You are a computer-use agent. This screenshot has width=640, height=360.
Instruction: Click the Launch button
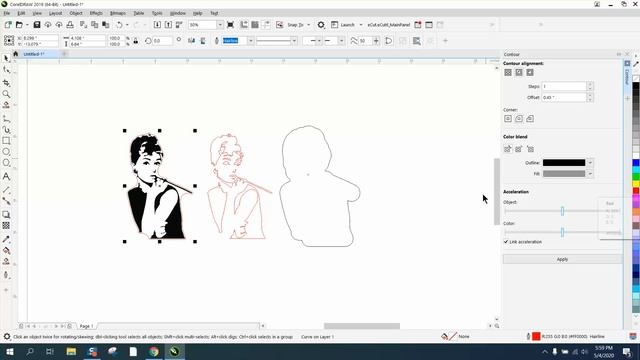click(x=343, y=25)
